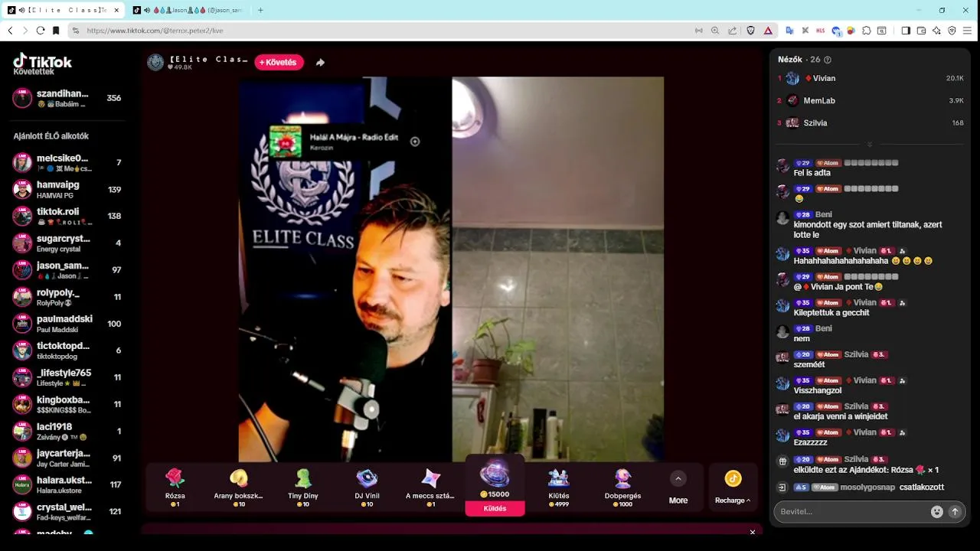This screenshot has width=980, height=551.
Task: Click the site settings icon in address bar
Action: point(75,31)
